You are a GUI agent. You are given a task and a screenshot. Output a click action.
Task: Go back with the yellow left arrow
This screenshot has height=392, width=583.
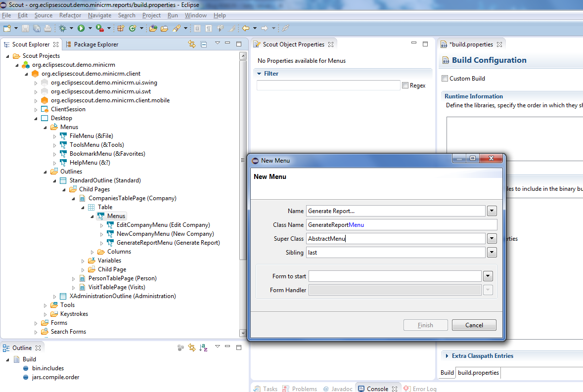246,28
